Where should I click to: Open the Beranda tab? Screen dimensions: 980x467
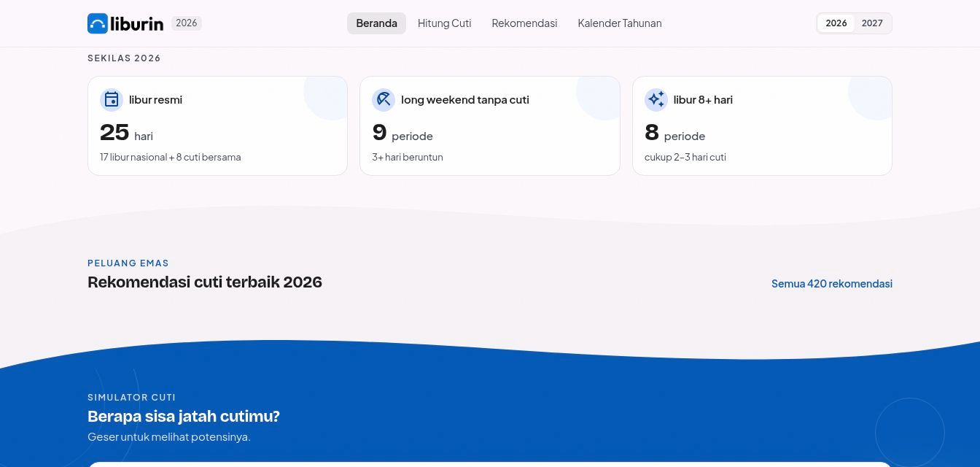pos(376,23)
